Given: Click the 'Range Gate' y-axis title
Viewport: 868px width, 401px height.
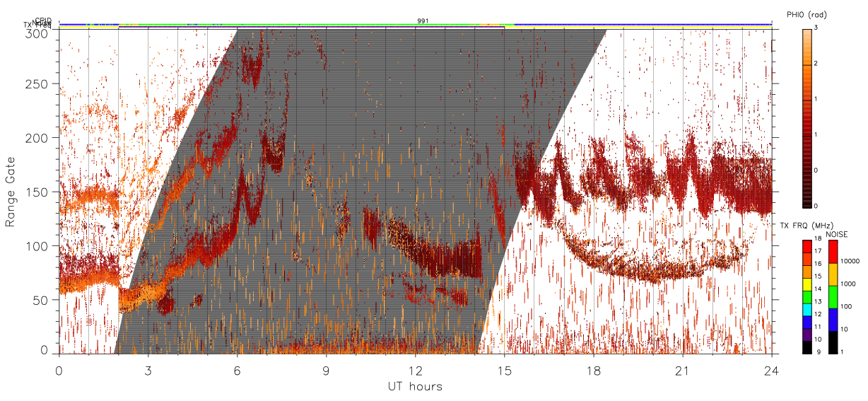Looking at the screenshot, I should click(x=11, y=192).
